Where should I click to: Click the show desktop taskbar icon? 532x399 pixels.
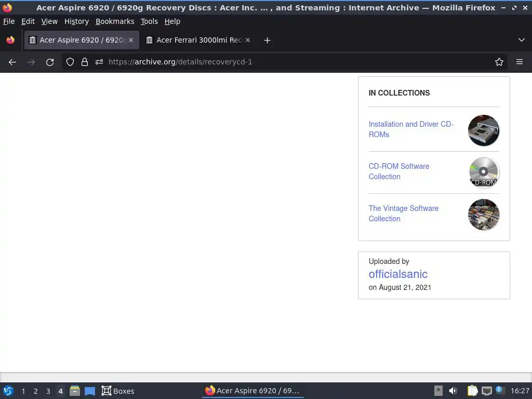(x=90, y=391)
